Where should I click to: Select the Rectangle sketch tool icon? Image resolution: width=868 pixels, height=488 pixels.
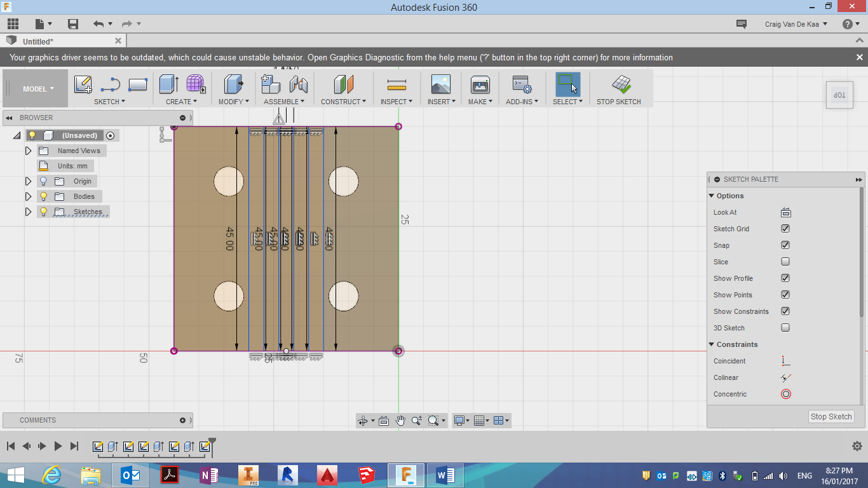pos(138,84)
